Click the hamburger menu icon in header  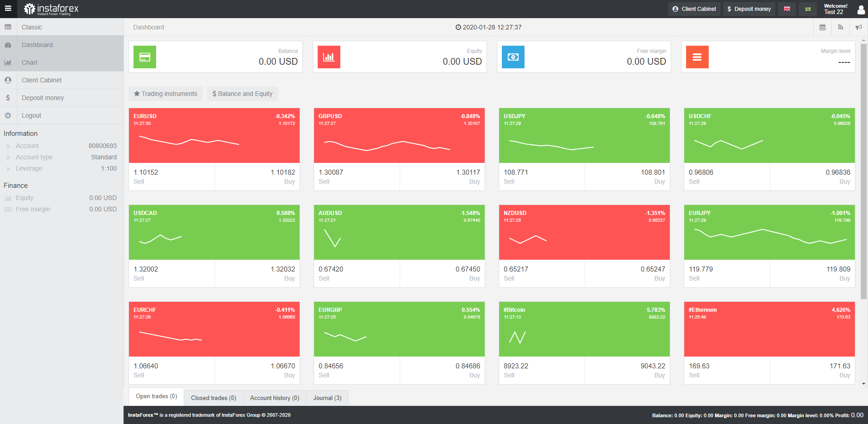[8, 9]
